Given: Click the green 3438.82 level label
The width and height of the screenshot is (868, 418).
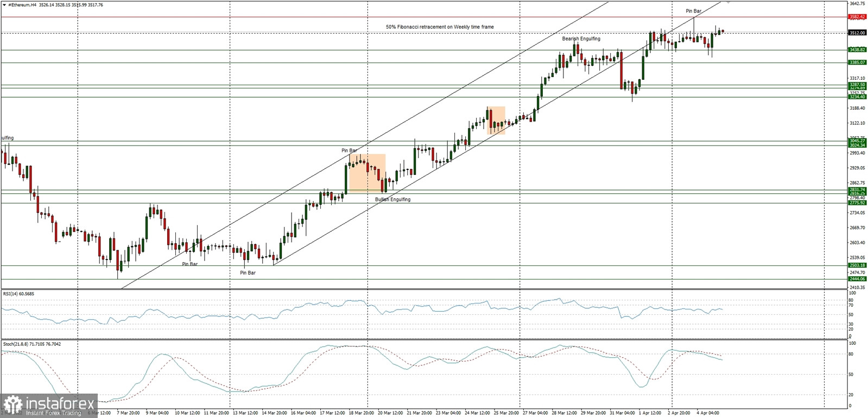Looking at the screenshot, I should 857,49.
